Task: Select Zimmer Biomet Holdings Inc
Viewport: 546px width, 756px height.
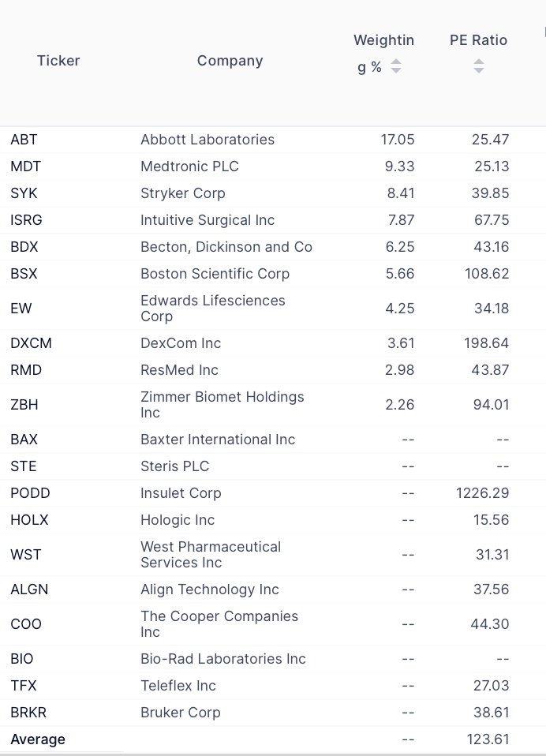Action: [223, 405]
